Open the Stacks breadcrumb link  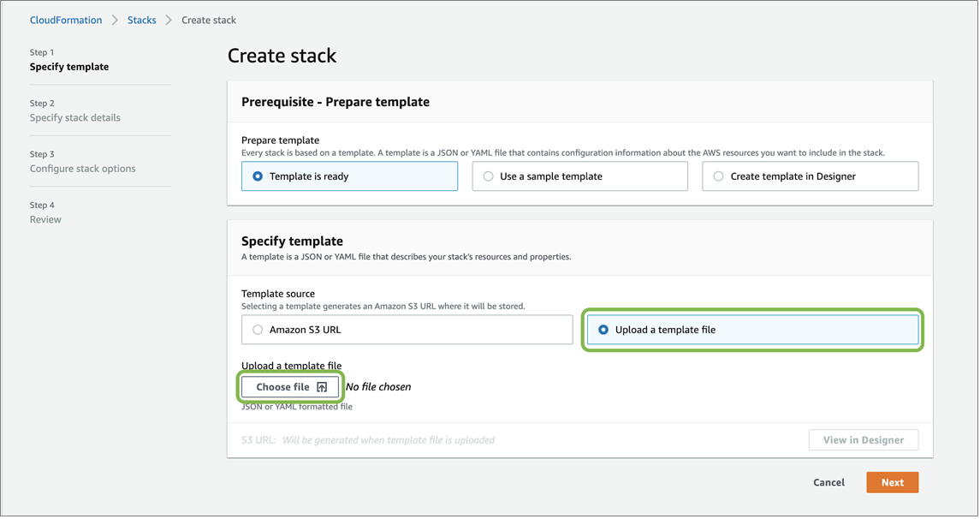pos(141,20)
